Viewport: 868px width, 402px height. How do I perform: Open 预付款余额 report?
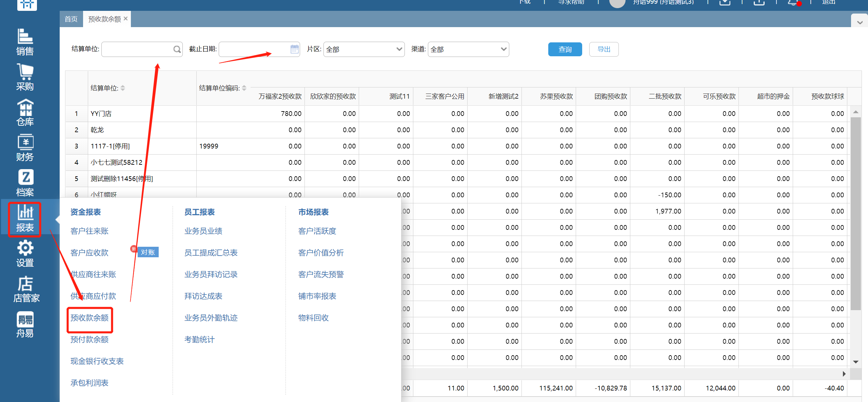coord(90,339)
